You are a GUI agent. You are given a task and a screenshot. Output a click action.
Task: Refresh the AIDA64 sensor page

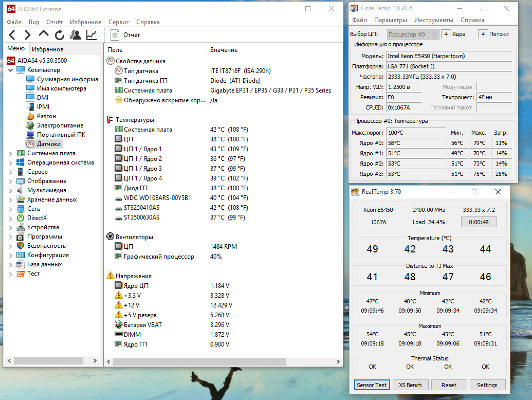(60, 34)
